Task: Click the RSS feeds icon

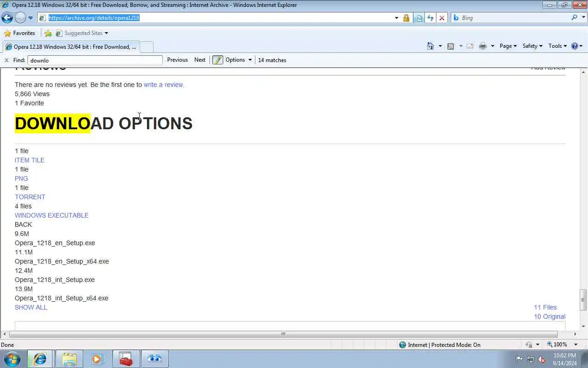Action: tap(451, 46)
